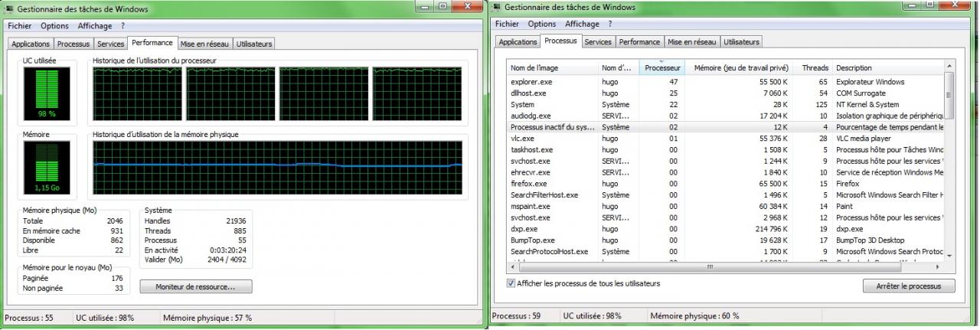Sort by the Description column header

click(x=888, y=68)
